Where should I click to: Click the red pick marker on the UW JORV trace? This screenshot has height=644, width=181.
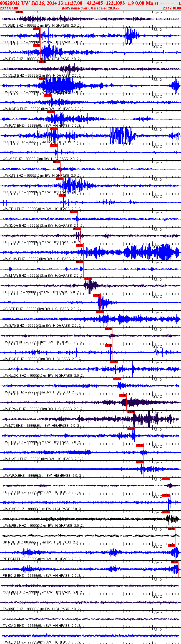tap(42, 79)
